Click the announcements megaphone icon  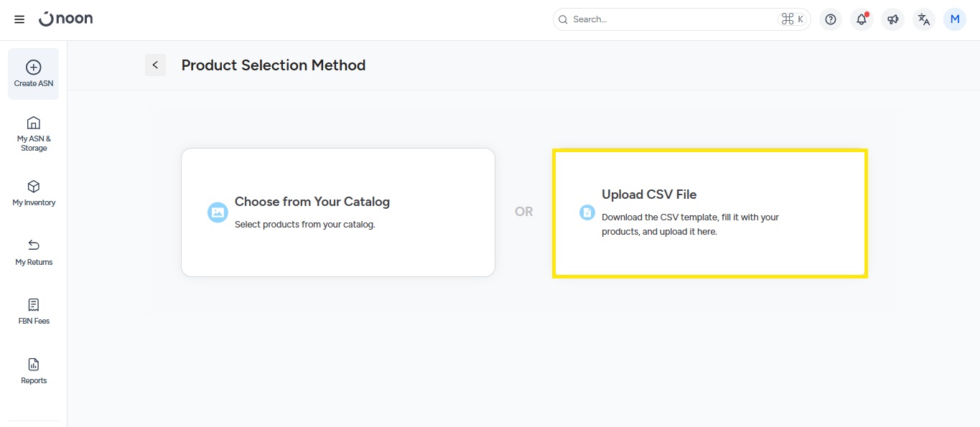coord(892,19)
